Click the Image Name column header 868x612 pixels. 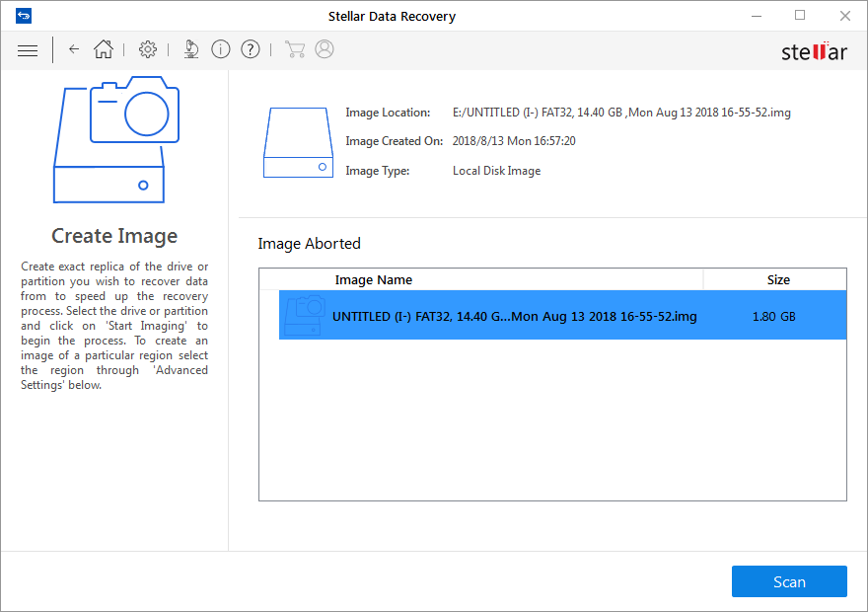(x=374, y=279)
